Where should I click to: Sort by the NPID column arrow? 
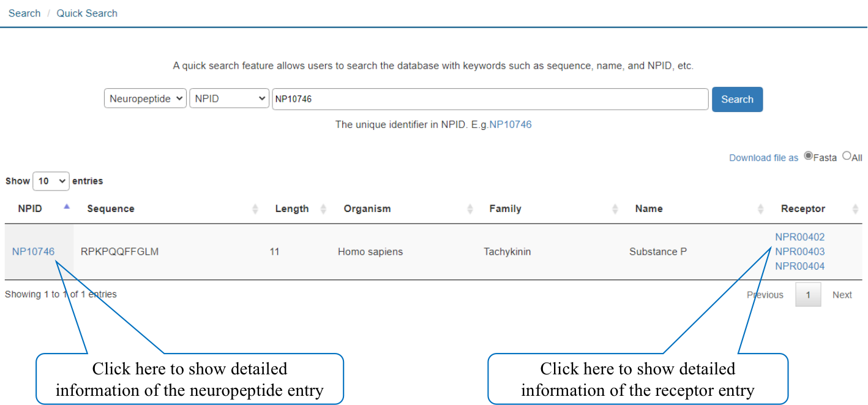click(67, 206)
